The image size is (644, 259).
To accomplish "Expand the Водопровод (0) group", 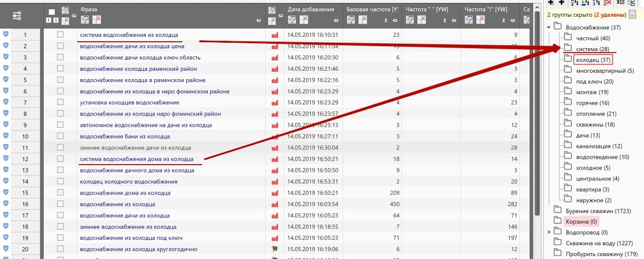I will [x=549, y=232].
